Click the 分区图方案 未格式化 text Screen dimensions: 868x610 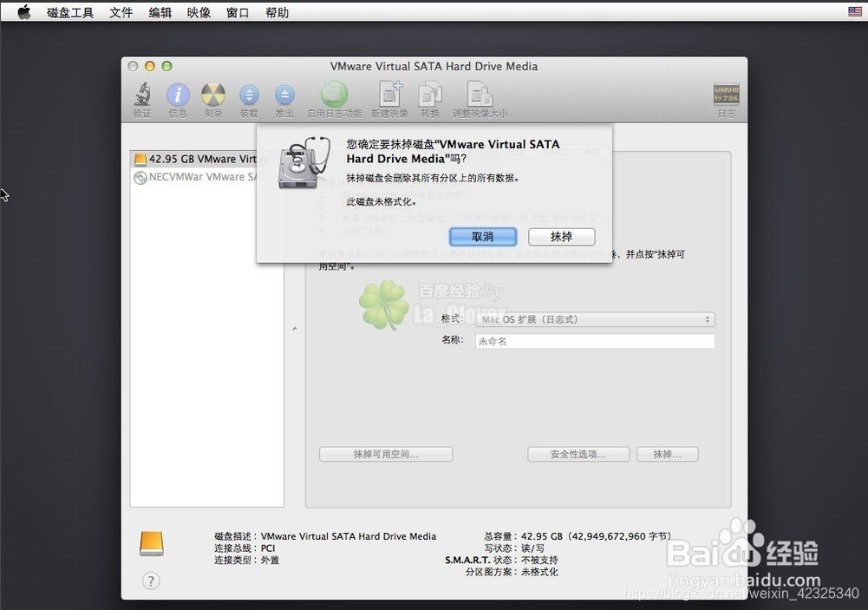pos(512,572)
